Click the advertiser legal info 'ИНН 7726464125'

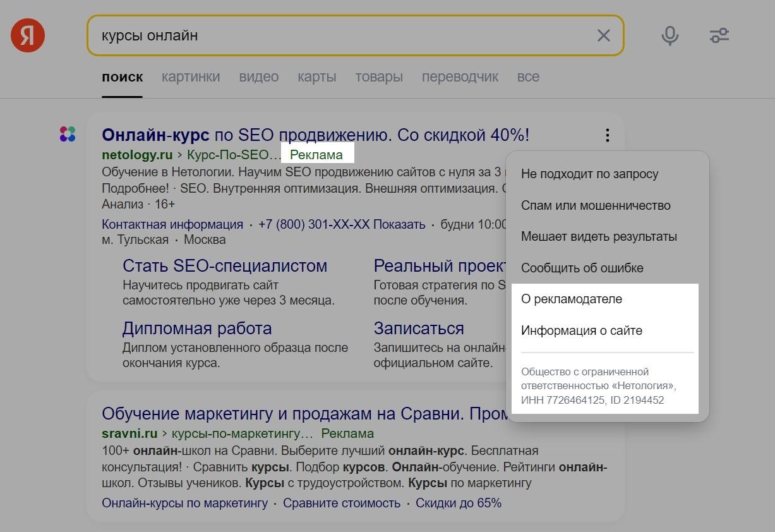pyautogui.click(x=563, y=400)
